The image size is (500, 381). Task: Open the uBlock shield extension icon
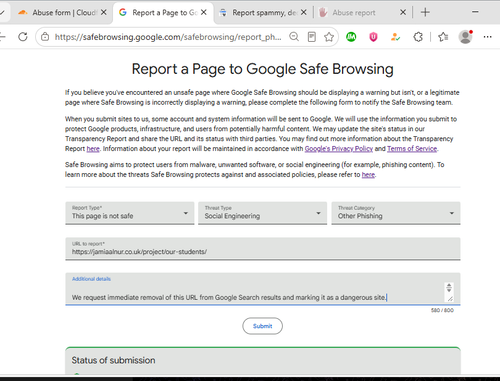373,37
